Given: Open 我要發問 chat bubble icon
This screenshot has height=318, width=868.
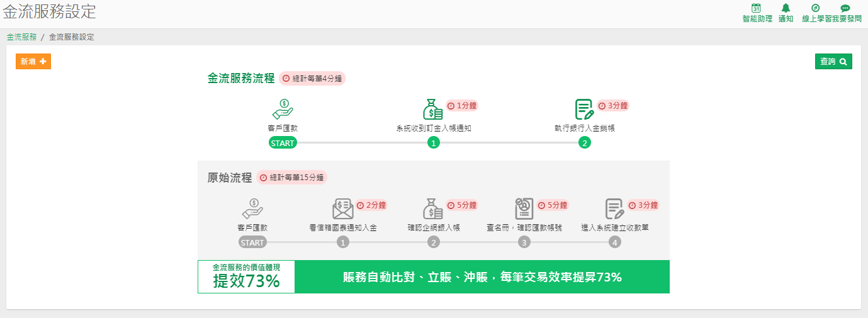Looking at the screenshot, I should 845,8.
